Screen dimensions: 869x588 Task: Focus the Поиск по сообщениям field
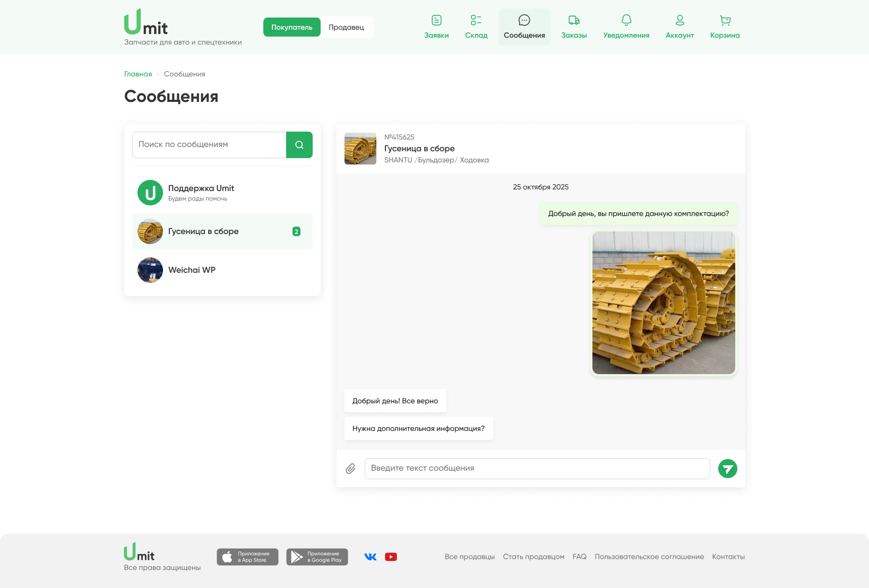(x=209, y=145)
